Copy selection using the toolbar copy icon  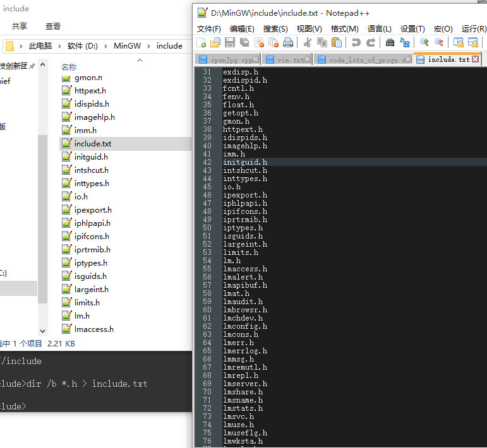(x=322, y=42)
